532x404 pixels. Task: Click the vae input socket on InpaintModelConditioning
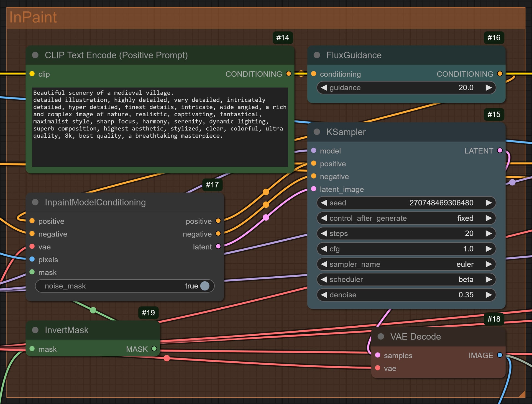point(32,246)
